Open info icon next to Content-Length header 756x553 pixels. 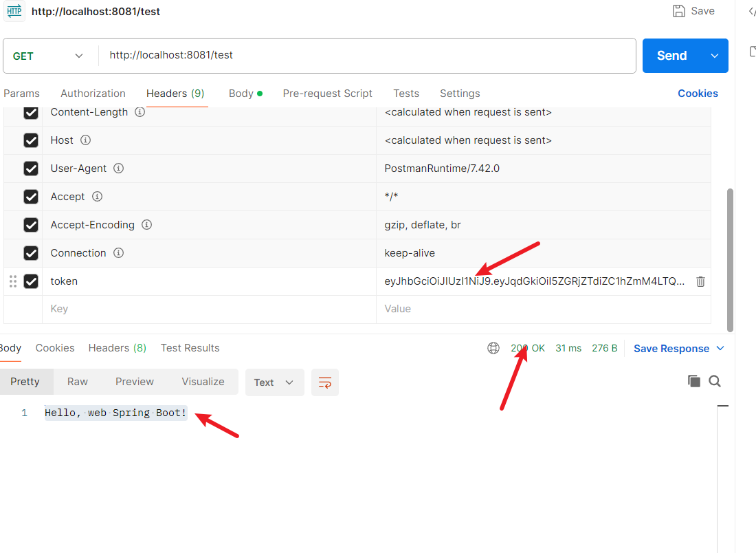tap(140, 112)
